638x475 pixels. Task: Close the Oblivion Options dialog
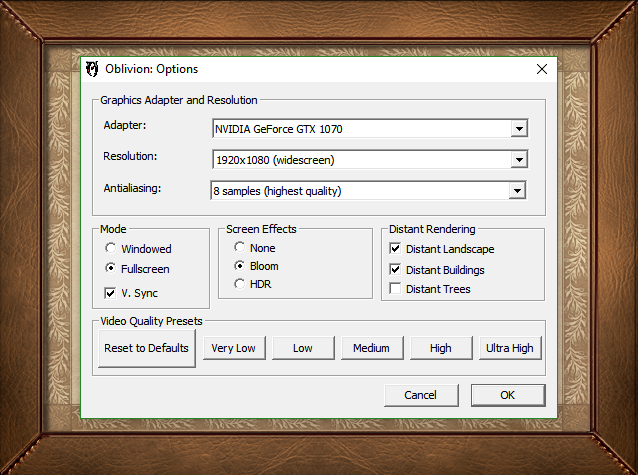coord(542,69)
